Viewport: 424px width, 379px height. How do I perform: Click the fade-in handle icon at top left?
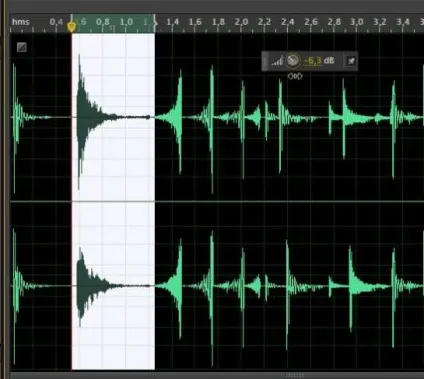pos(22,47)
